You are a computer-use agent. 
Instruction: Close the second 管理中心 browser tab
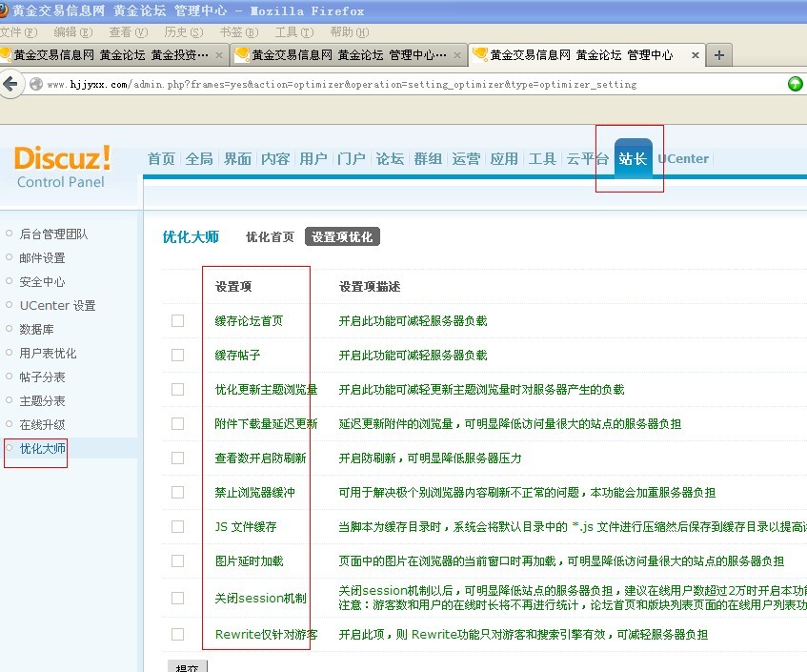pos(457,55)
